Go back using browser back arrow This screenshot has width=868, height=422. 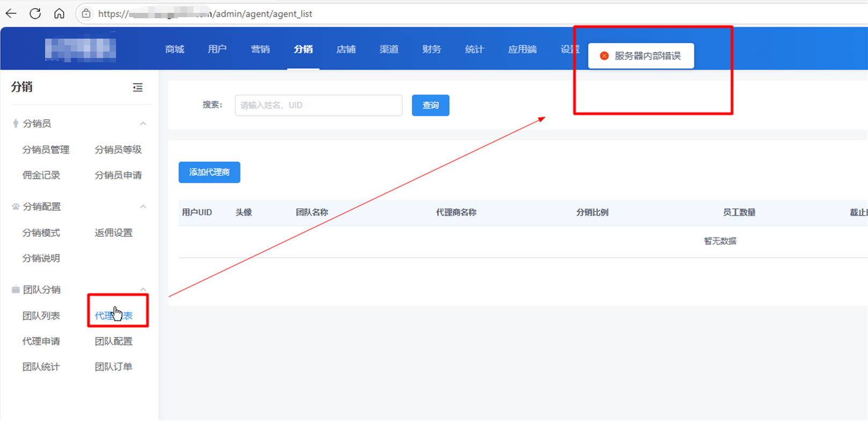(x=11, y=13)
